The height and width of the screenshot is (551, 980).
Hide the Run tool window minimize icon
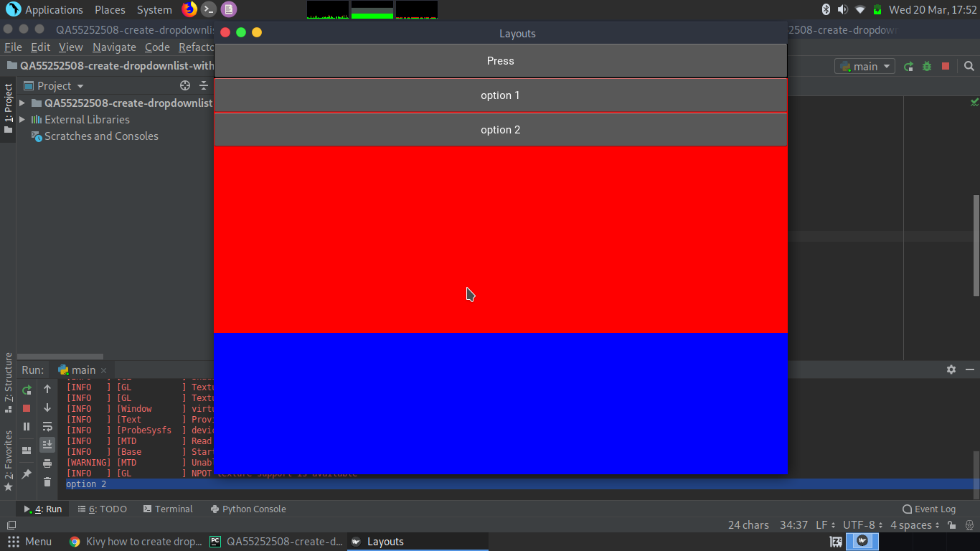[x=969, y=369]
